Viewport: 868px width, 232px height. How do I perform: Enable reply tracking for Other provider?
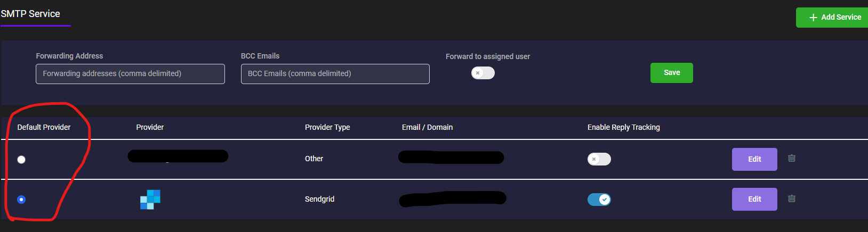pos(599,159)
